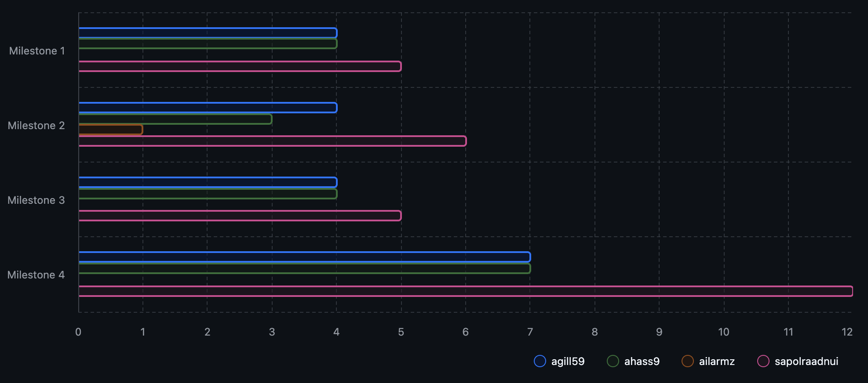
Task: Click the green ahass9 legend circle
Action: [613, 361]
